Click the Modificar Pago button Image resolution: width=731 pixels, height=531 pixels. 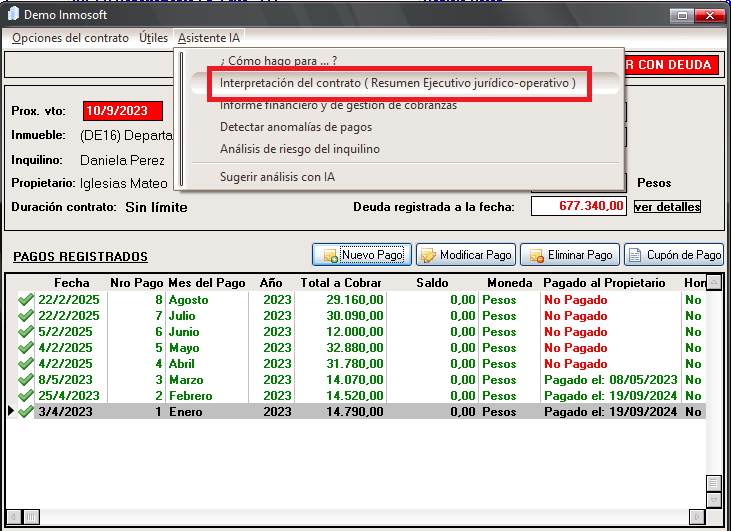click(466, 255)
